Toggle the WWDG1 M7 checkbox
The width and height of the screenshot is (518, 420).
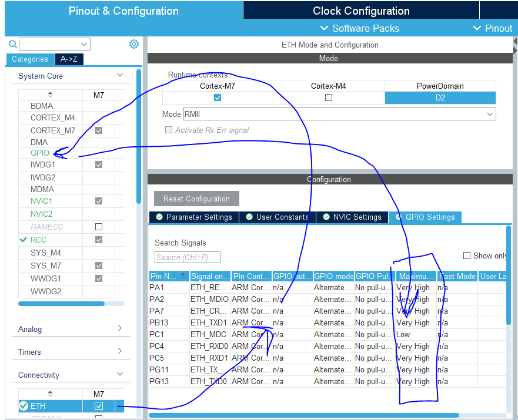(x=98, y=278)
